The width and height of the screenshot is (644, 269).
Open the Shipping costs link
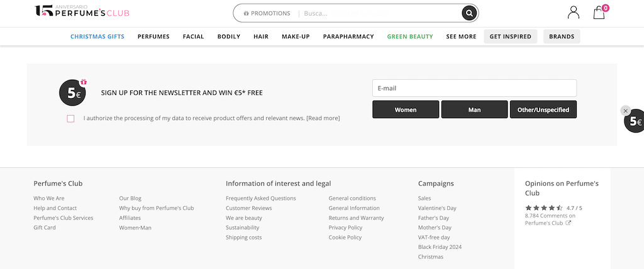coord(243,238)
